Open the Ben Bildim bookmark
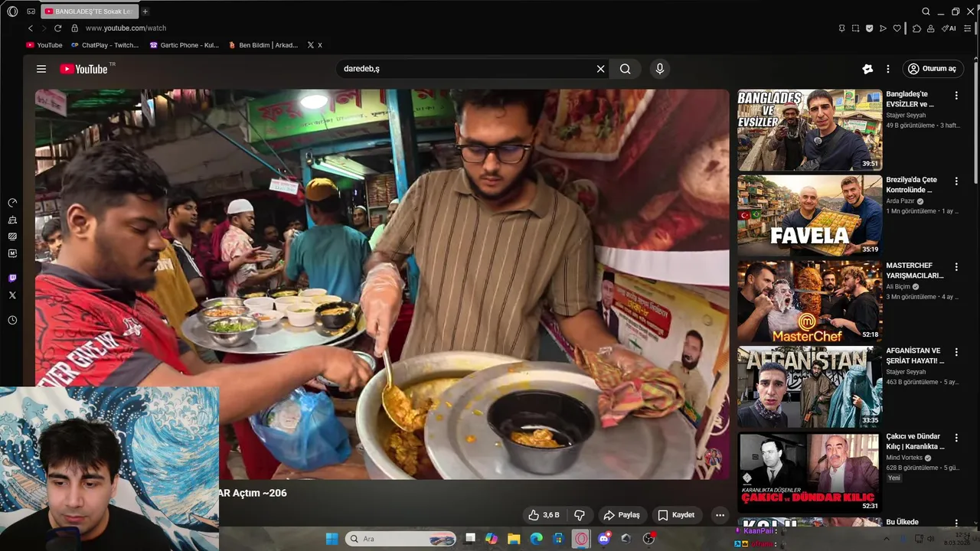 pyautogui.click(x=263, y=45)
